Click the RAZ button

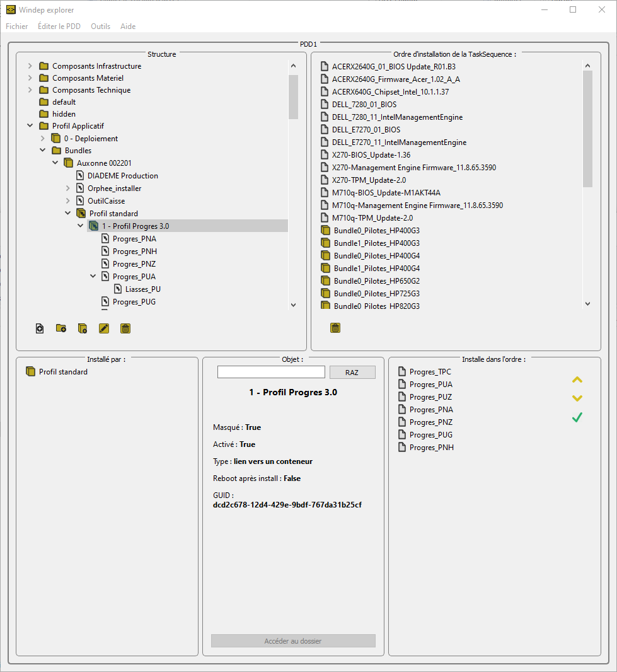pyautogui.click(x=352, y=373)
